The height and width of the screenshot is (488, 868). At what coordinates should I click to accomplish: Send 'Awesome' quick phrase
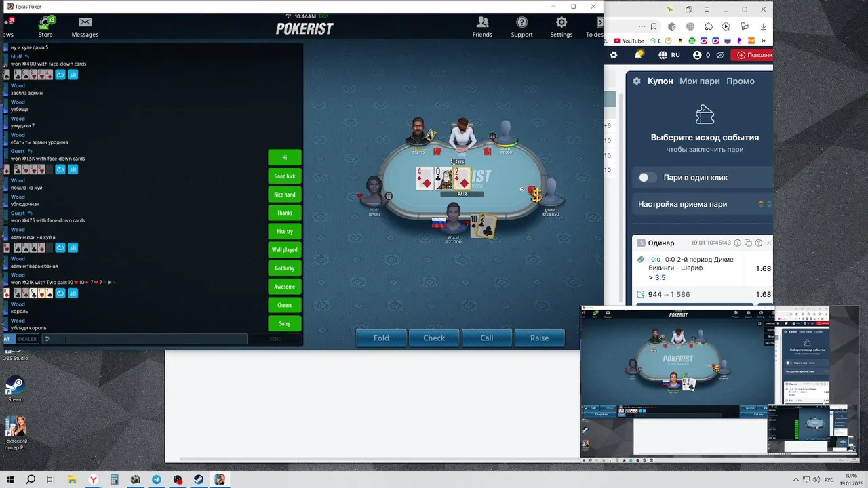click(x=284, y=287)
